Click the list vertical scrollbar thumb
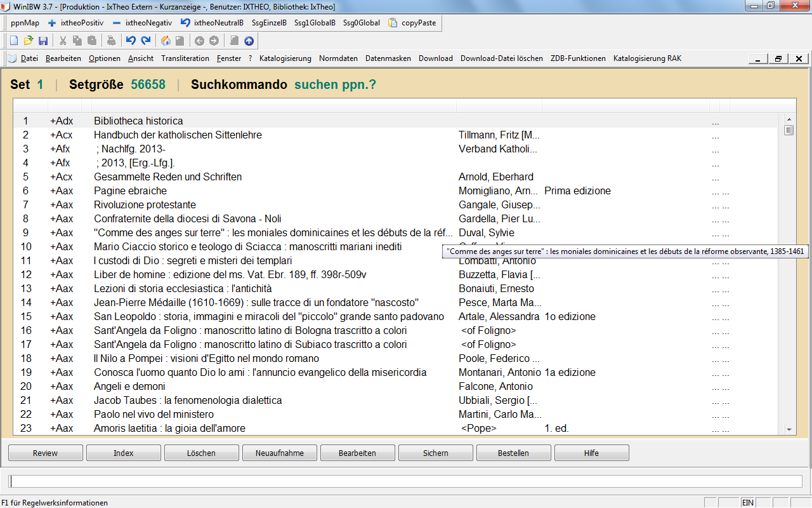 [789, 131]
